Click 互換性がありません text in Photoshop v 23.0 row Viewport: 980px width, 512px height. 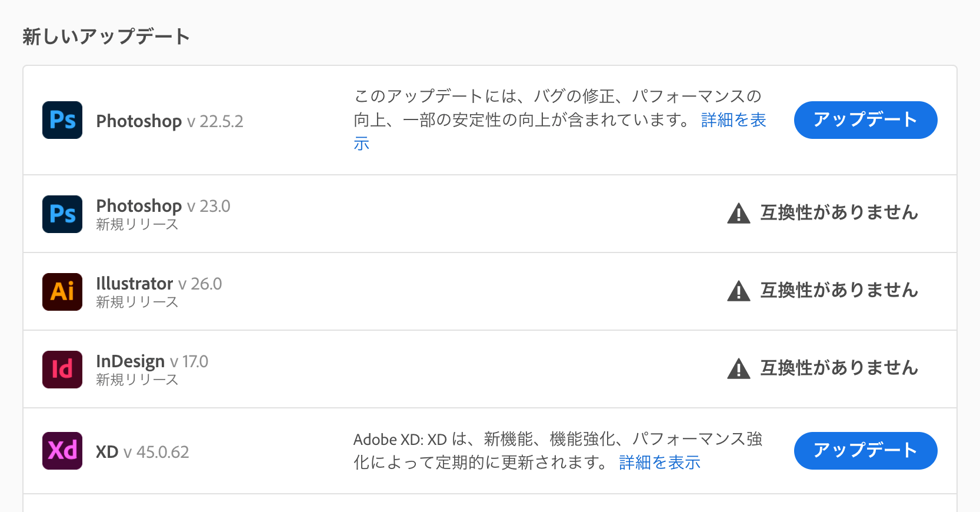839,212
